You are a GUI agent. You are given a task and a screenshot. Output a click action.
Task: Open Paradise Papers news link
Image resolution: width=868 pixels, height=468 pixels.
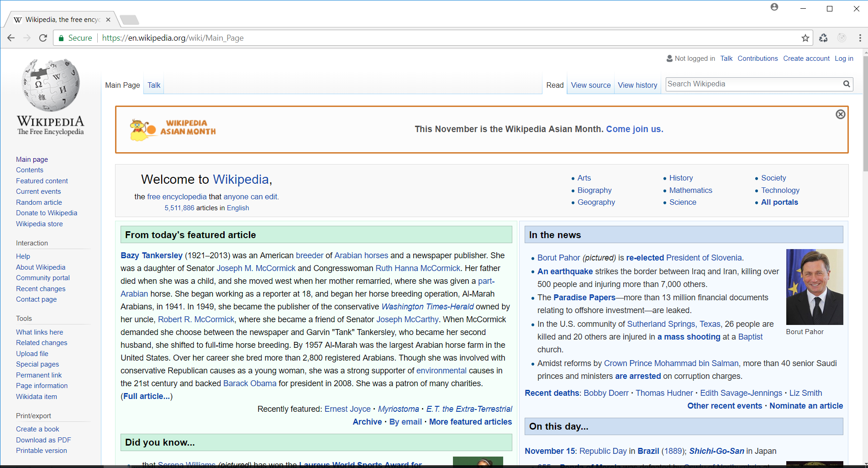click(x=584, y=298)
